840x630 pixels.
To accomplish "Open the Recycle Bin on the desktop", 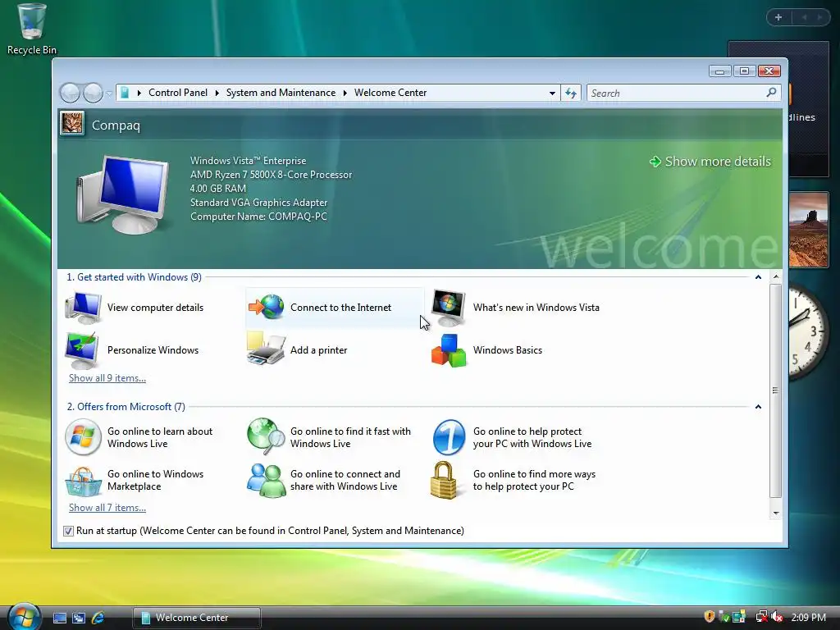I will [x=32, y=29].
